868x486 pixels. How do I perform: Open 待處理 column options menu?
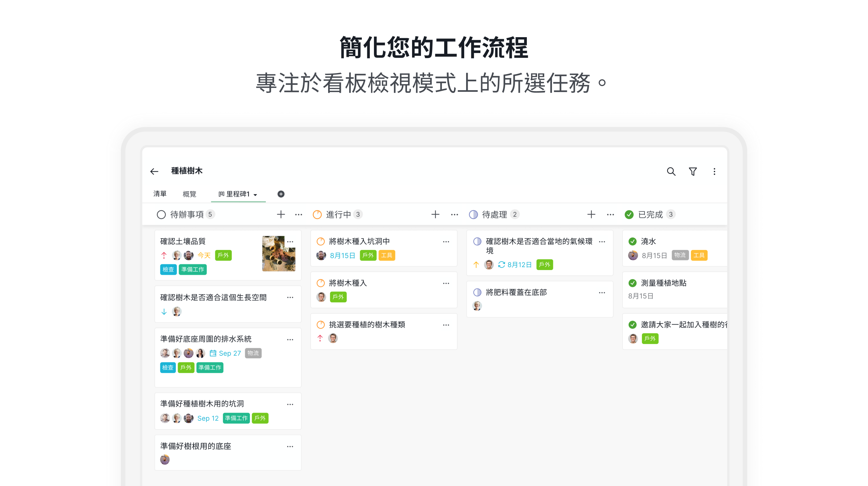click(610, 214)
